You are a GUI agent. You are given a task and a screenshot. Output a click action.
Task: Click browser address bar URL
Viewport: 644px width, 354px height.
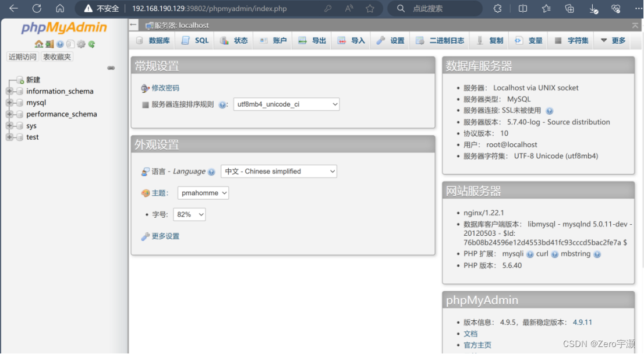[x=210, y=8]
